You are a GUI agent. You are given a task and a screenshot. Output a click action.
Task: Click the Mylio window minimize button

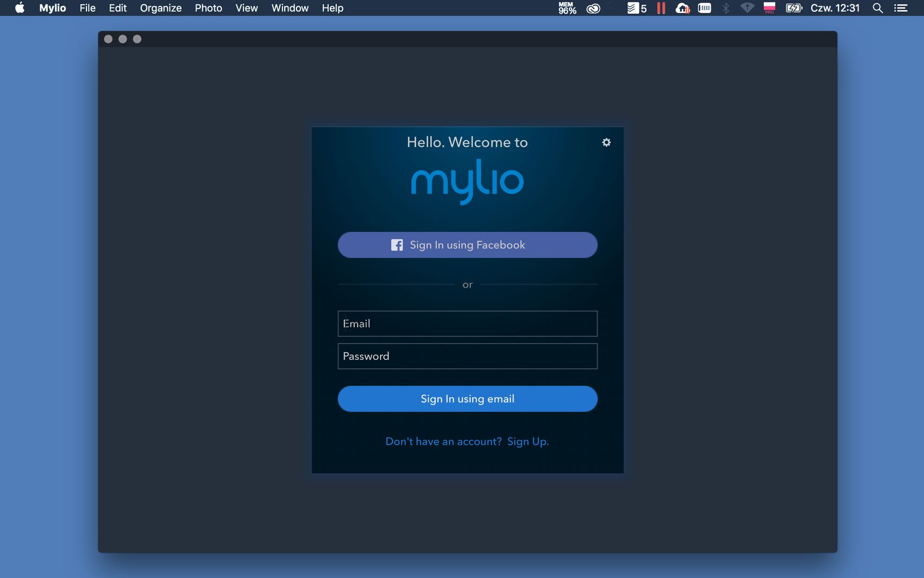pos(122,39)
